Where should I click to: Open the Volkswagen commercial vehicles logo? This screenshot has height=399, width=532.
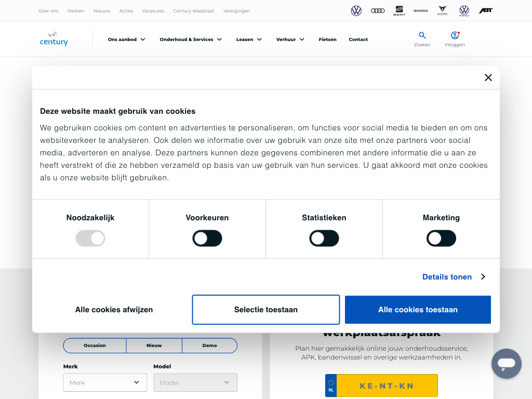point(464,11)
